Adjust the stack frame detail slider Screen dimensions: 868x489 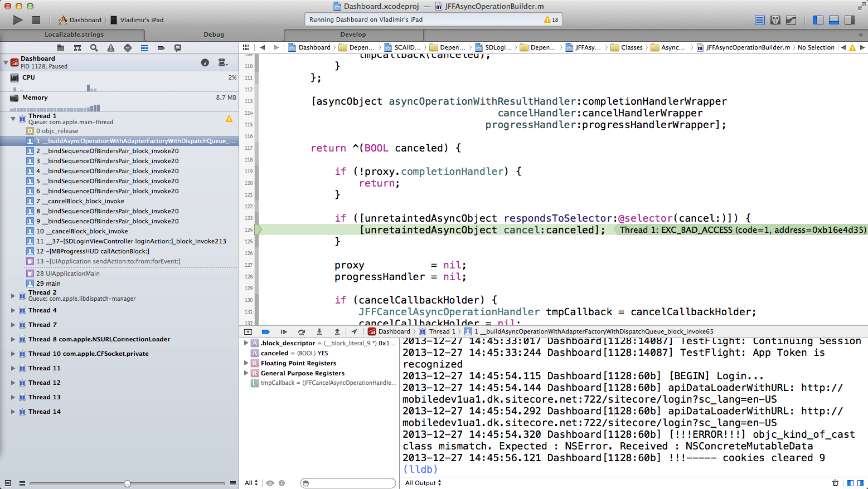point(128,483)
